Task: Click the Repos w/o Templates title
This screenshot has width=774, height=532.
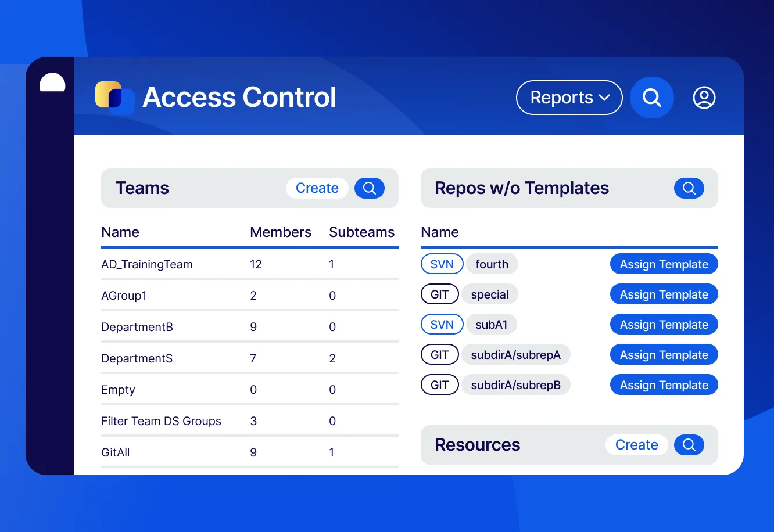Action: (x=522, y=188)
